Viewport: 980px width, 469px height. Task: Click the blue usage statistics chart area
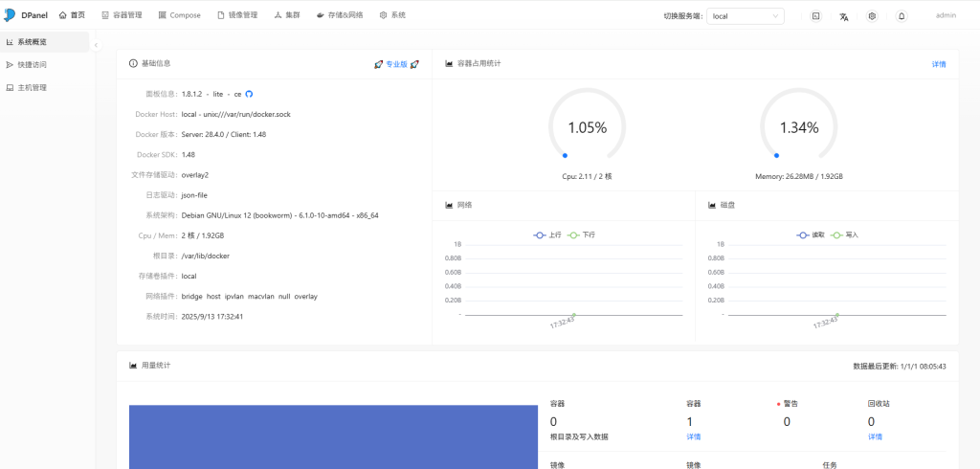pyautogui.click(x=333, y=436)
